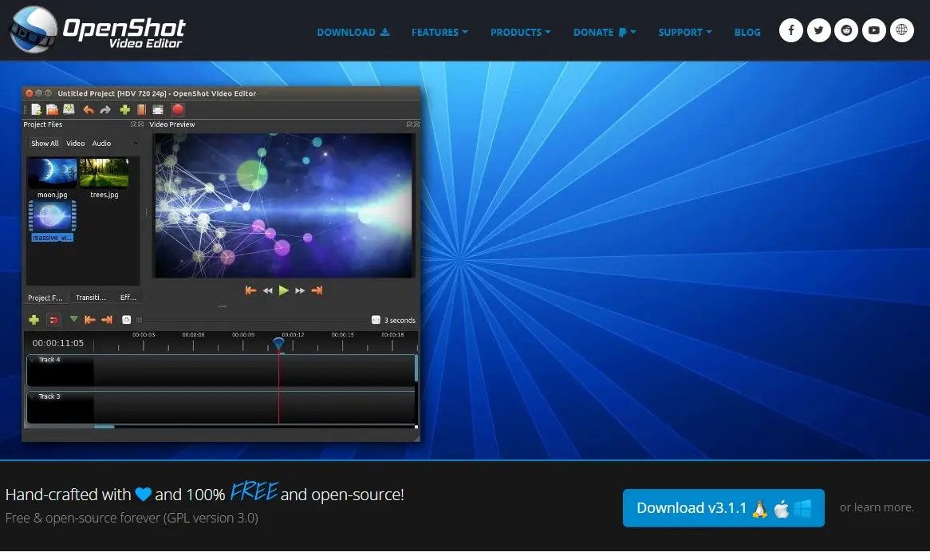Close the Video Preview panel
This screenshot has height=560, width=930.
[416, 124]
